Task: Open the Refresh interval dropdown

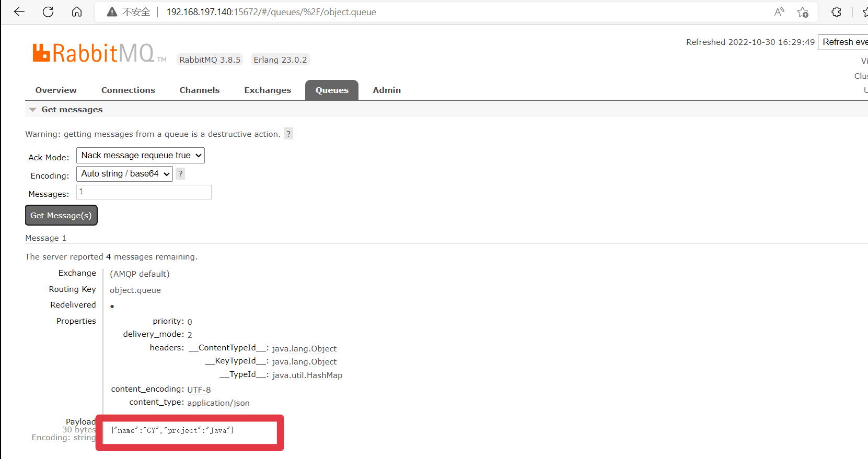Action: click(x=843, y=42)
